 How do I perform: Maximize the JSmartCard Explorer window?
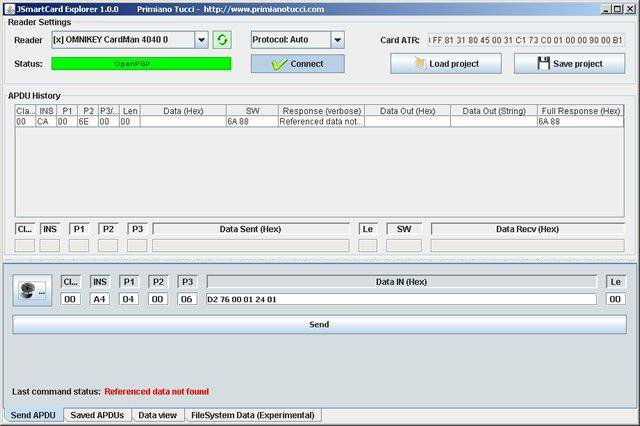coord(618,9)
